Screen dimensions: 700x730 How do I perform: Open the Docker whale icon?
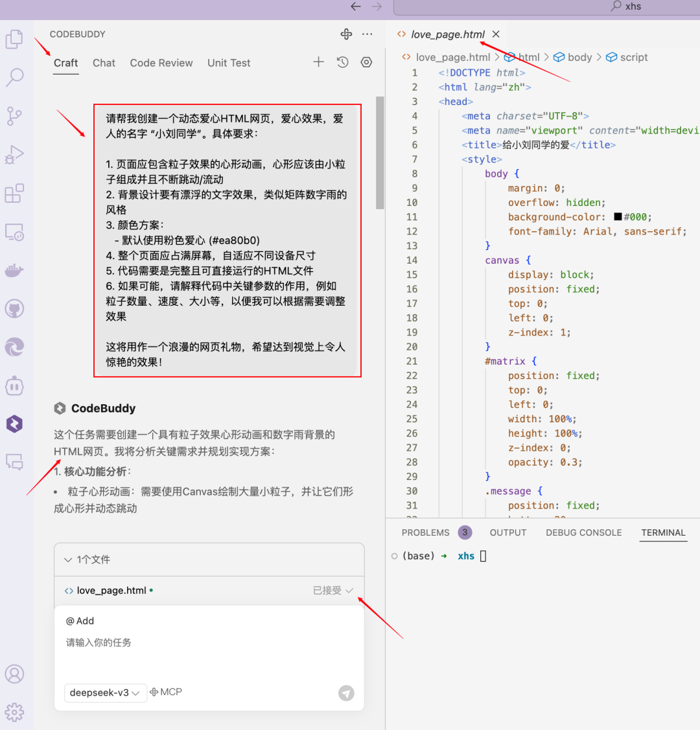14,270
